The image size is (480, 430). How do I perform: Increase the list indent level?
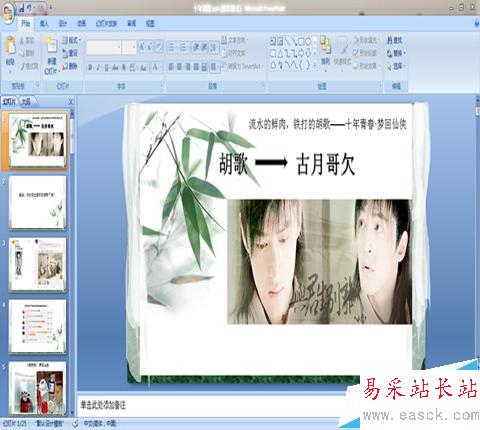204,47
